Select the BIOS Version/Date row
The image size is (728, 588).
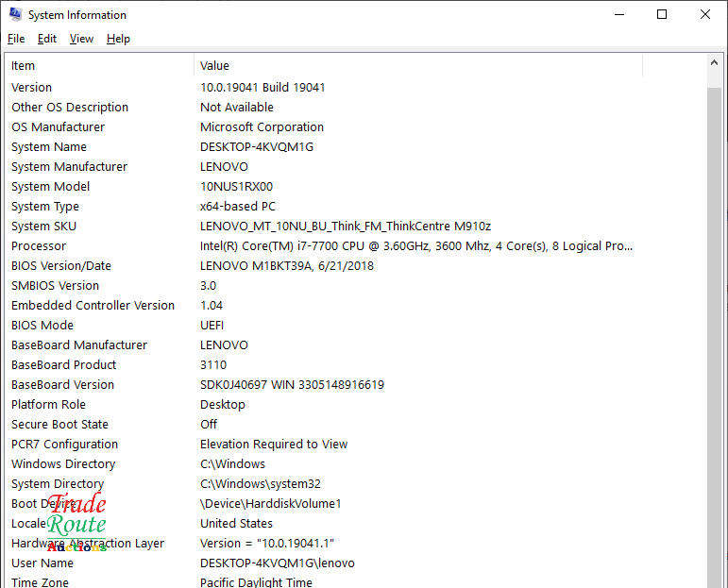click(61, 266)
